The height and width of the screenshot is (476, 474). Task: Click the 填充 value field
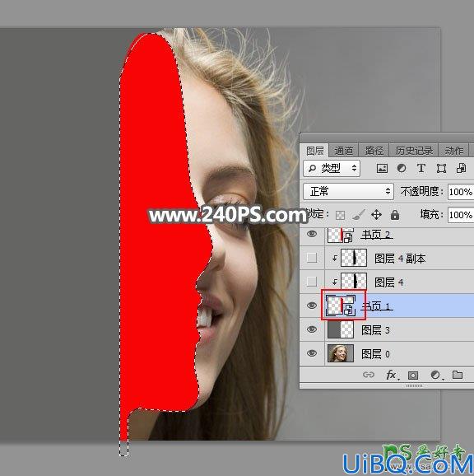pyautogui.click(x=461, y=215)
